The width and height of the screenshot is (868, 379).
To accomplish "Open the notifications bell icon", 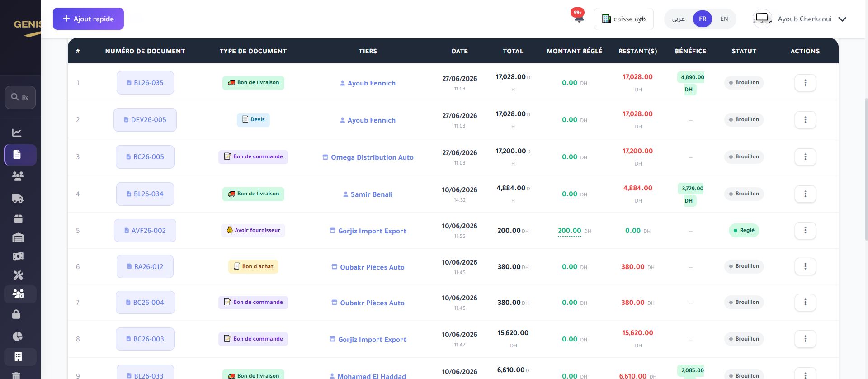I will [579, 18].
